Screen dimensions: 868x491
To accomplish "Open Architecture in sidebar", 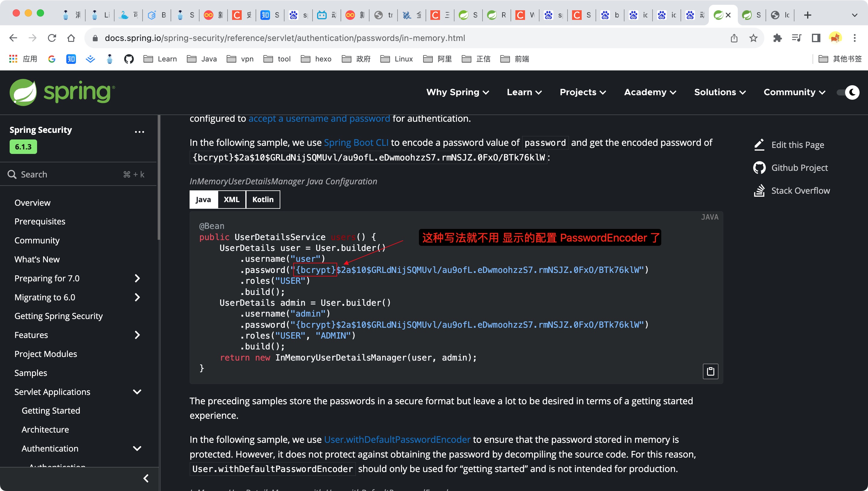I will click(45, 429).
